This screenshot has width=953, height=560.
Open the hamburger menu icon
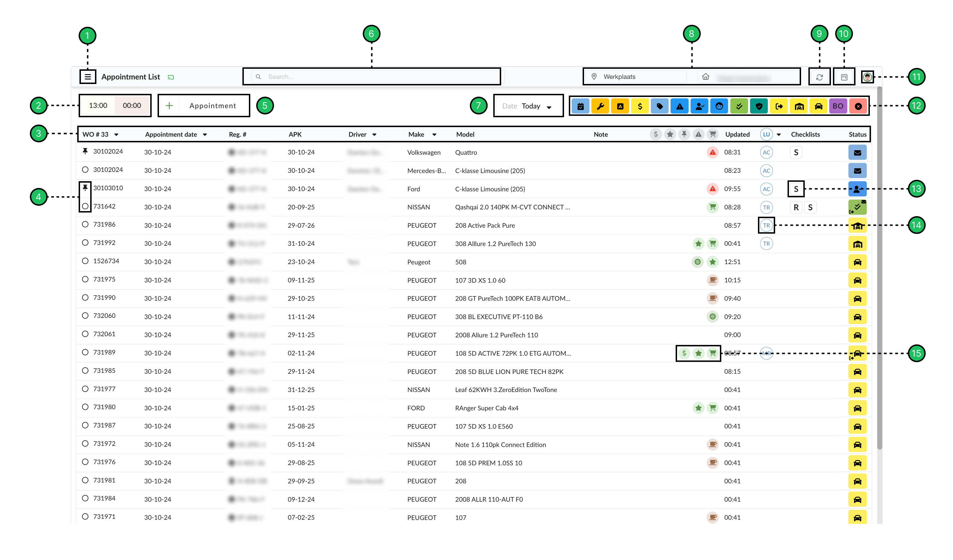click(88, 77)
